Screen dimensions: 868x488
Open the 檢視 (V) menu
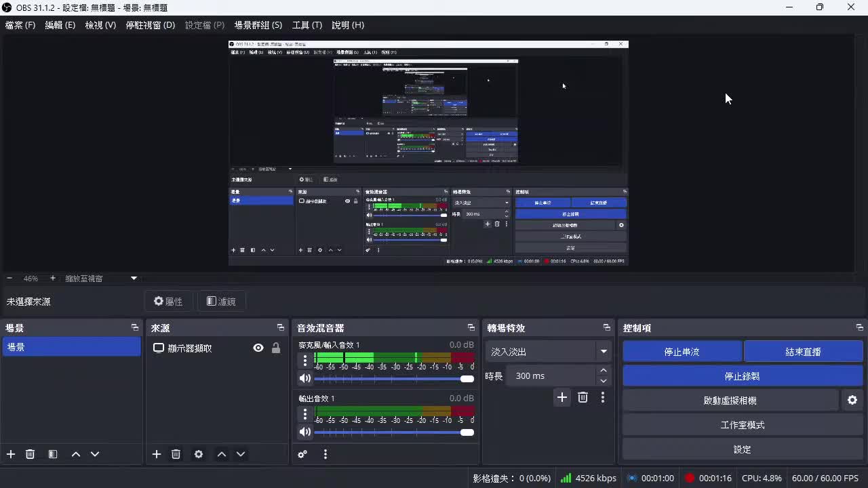tap(100, 25)
